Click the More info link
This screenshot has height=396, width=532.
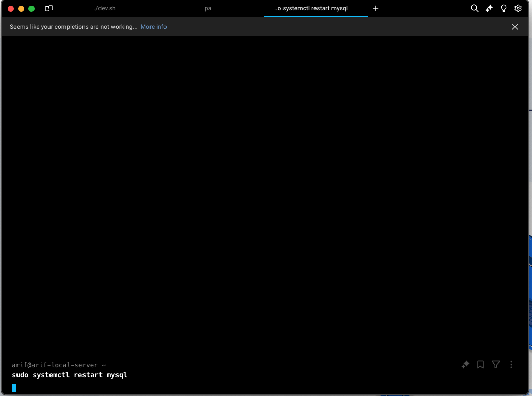(x=154, y=27)
